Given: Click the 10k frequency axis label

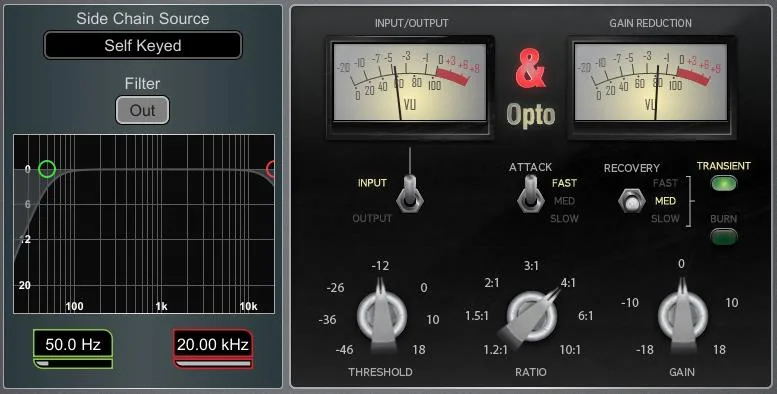Looking at the screenshot, I should click(x=248, y=306).
